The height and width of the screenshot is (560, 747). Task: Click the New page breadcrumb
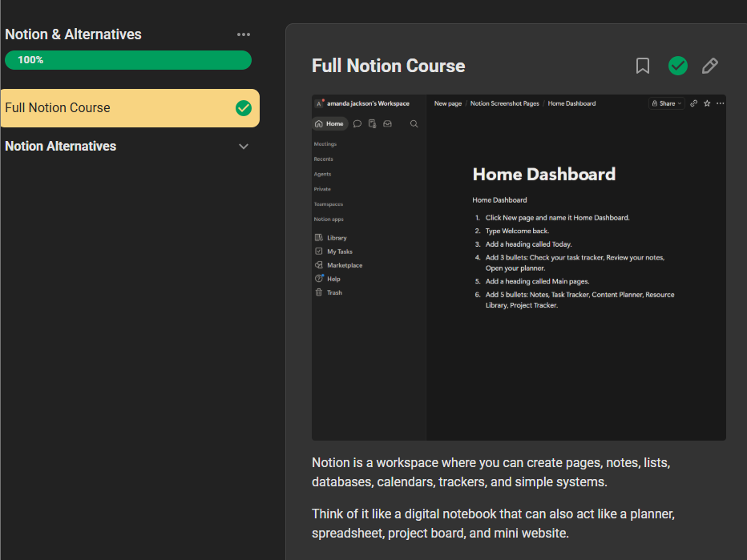448,103
